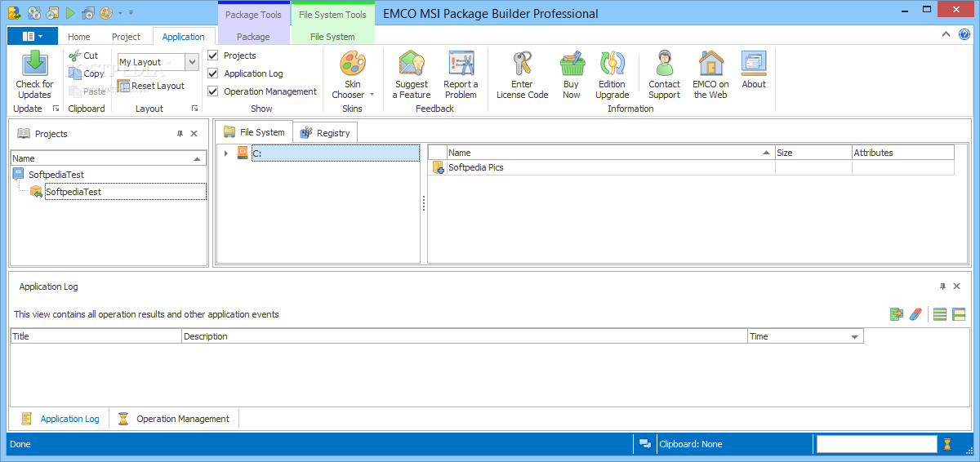Click Report a Problem icon
Viewport: 980px width, 462px height.
pyautogui.click(x=461, y=63)
